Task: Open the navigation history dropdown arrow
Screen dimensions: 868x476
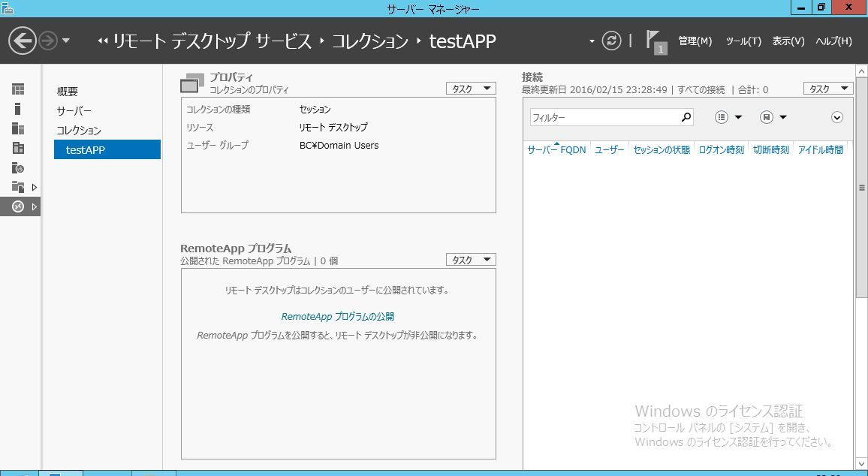Action: coord(66,41)
